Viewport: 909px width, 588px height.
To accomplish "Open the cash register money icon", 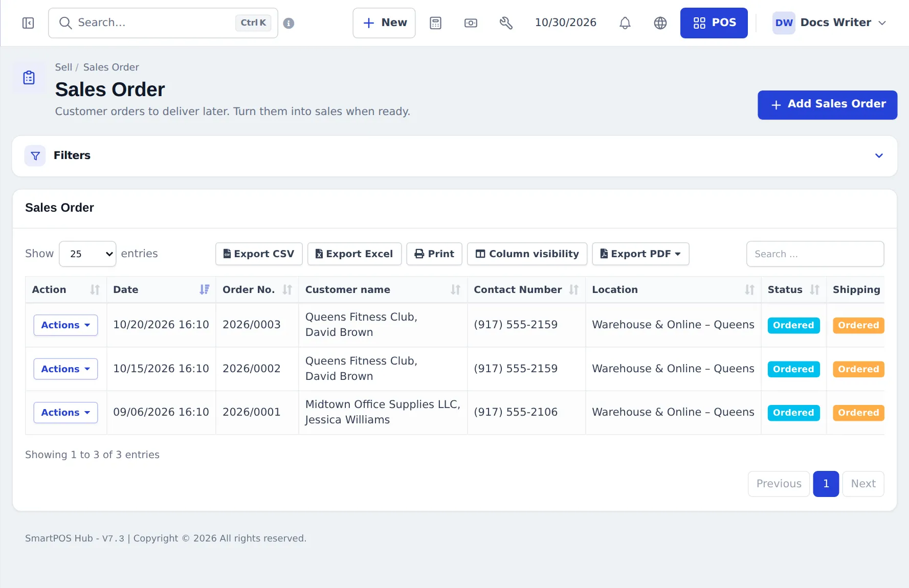I will coord(471,23).
